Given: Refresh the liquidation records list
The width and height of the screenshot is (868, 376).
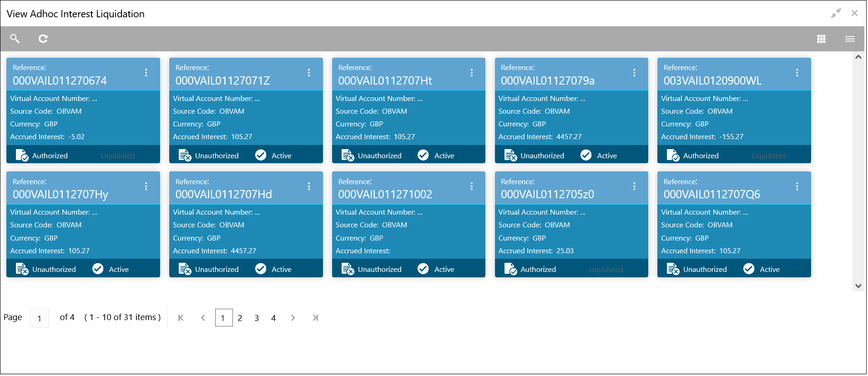Looking at the screenshot, I should point(43,39).
